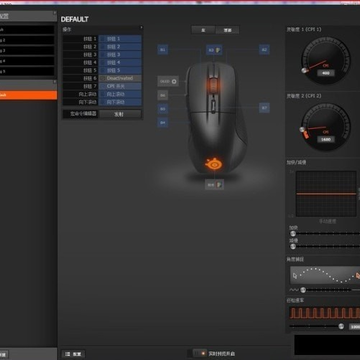360x360 pixels.
Task: Open the 按钮 4 action assignment field
Action: [x=120, y=62]
